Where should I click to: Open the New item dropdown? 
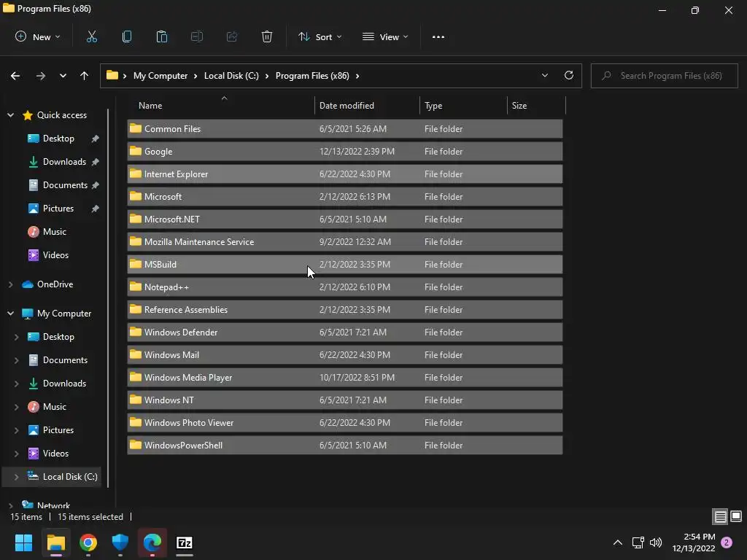(x=38, y=36)
